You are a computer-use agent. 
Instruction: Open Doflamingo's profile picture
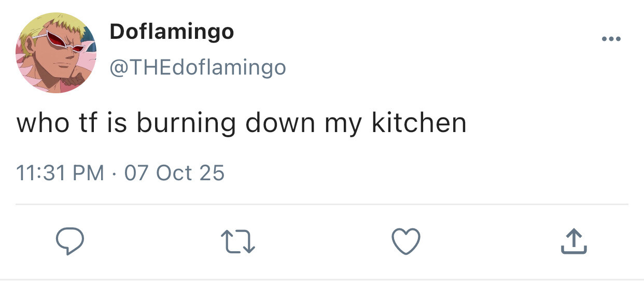pyautogui.click(x=57, y=53)
